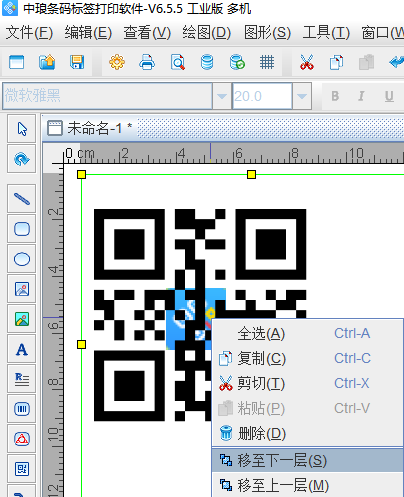
Task: Choose 移至下一层(S) in context menu
Action: click(x=307, y=460)
